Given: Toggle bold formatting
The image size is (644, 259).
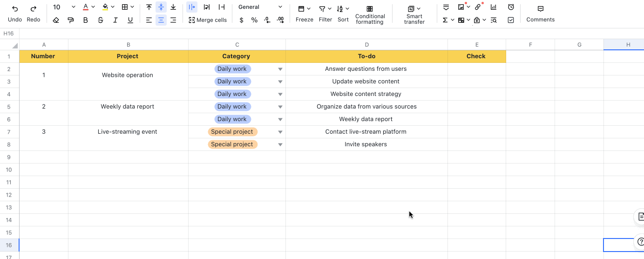Looking at the screenshot, I should (86, 20).
